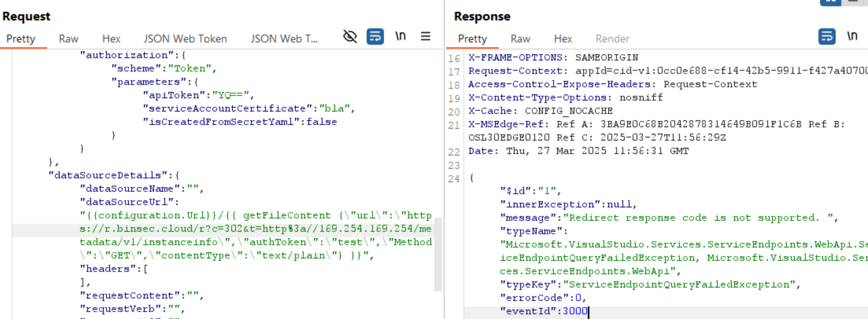Select the Pretty tab in the Request panel
Viewport: 868px width, 319px height.
20,38
